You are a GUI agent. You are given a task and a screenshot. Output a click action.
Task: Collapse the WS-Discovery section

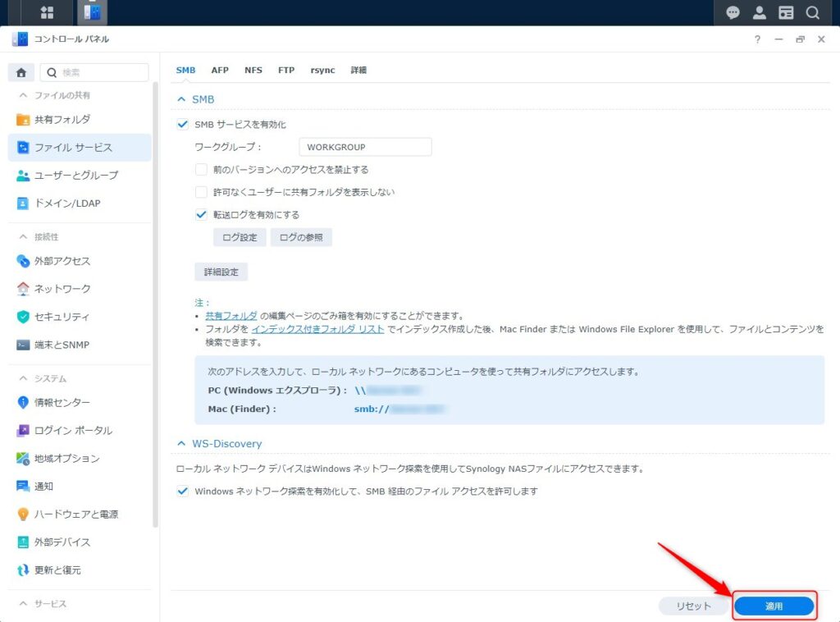tap(181, 444)
